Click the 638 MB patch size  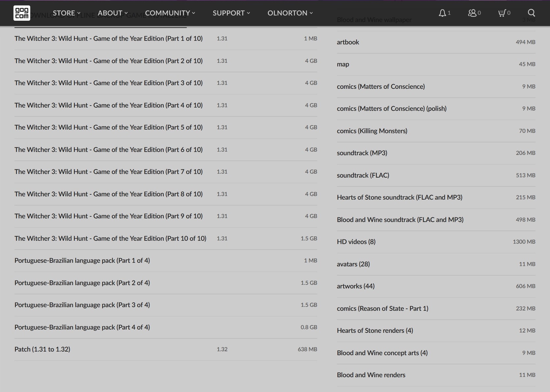pyautogui.click(x=307, y=349)
